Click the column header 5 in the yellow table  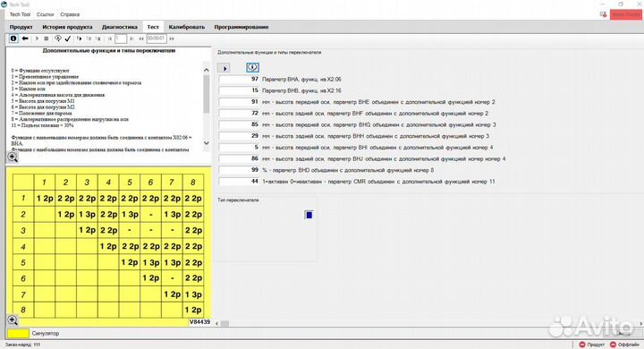[130, 183]
